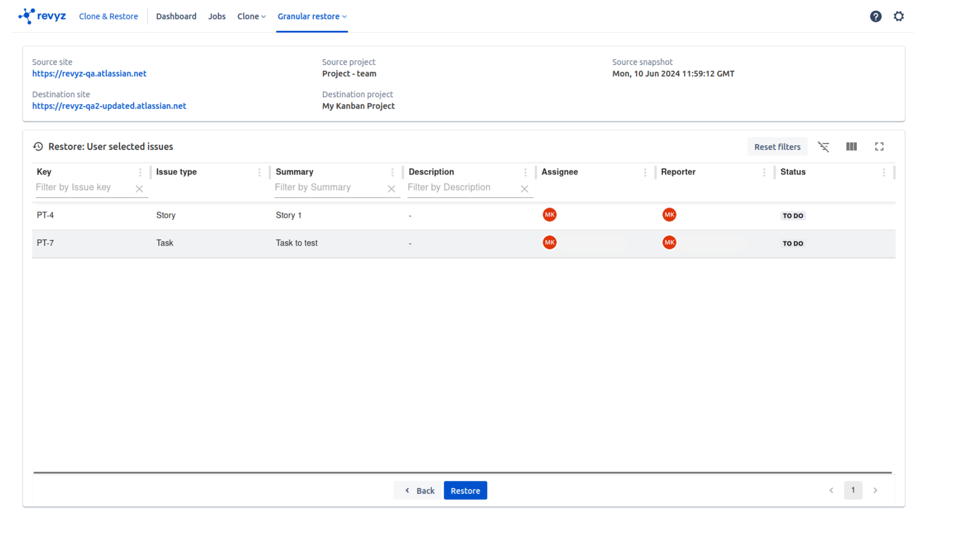Click the Reset filters button
The width and height of the screenshot is (980, 538).
point(777,147)
